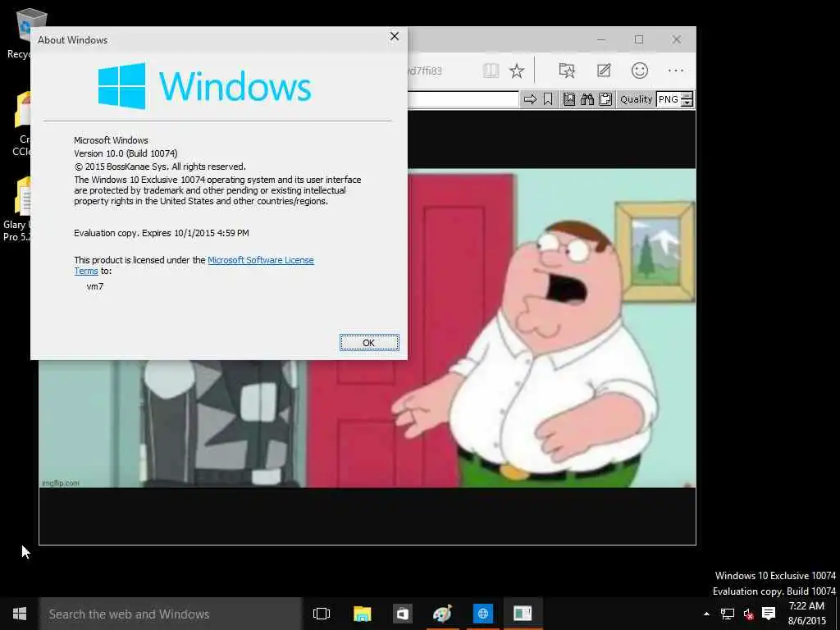Click Search the web and Windows box
840x630 pixels.
coord(171,614)
